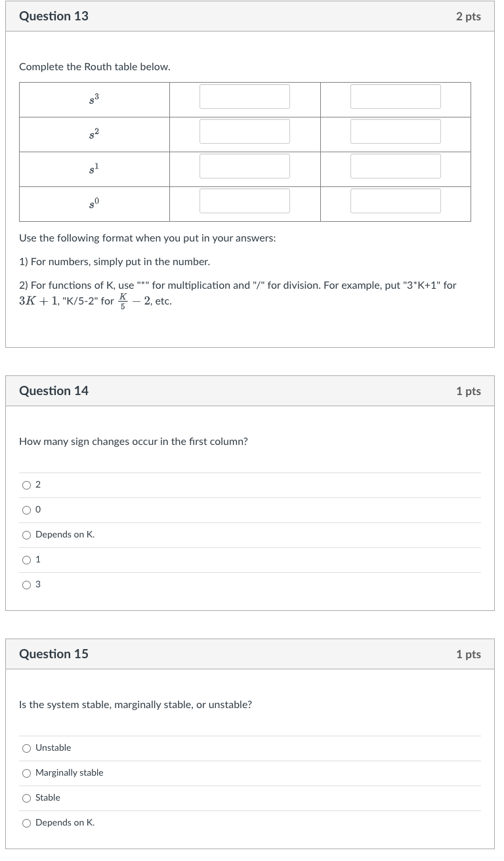Select answer "0" for sign changes question
Viewport: 504px width, 861px height.
click(26, 509)
